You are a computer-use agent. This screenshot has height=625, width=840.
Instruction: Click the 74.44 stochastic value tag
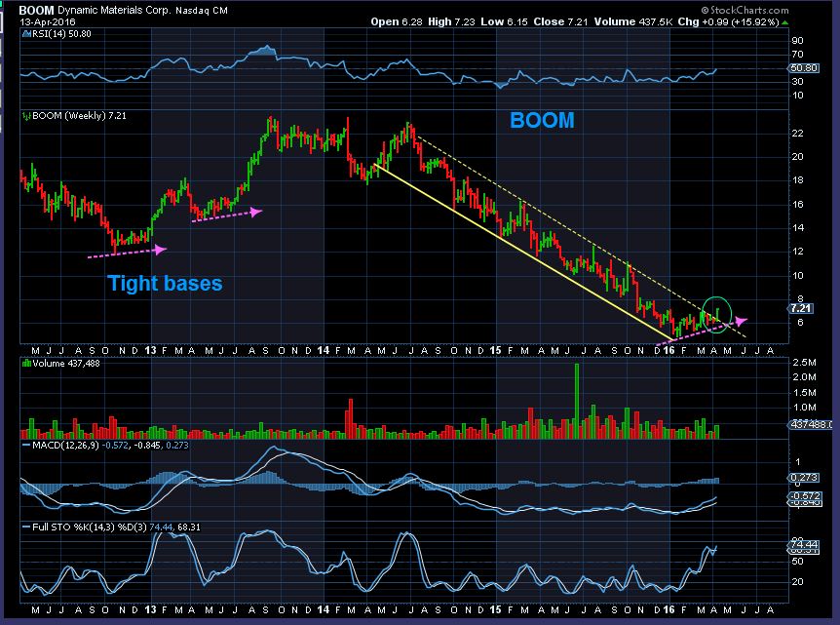(x=804, y=544)
